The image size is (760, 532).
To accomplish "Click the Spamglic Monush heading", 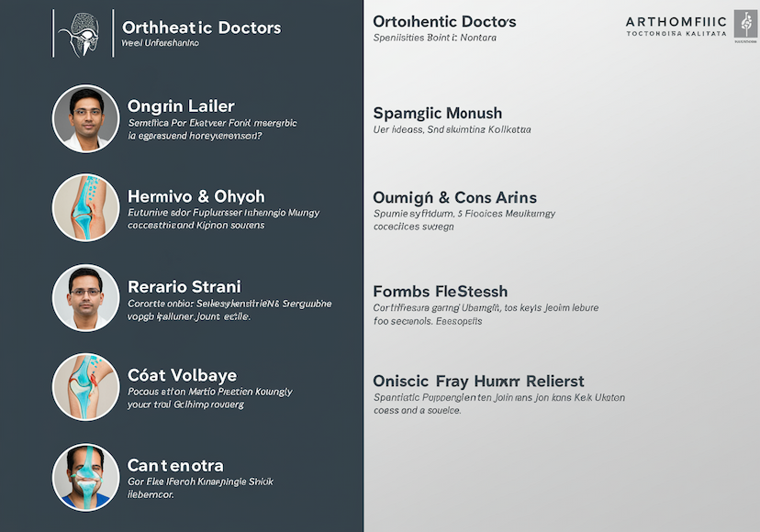I will [438, 114].
